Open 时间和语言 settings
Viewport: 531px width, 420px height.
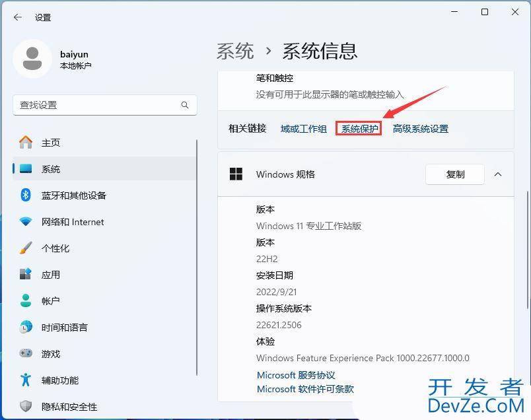coord(104,328)
